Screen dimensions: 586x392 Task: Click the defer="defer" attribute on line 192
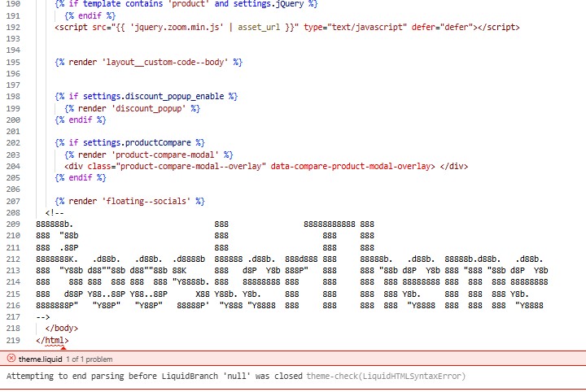pyautogui.click(x=442, y=28)
